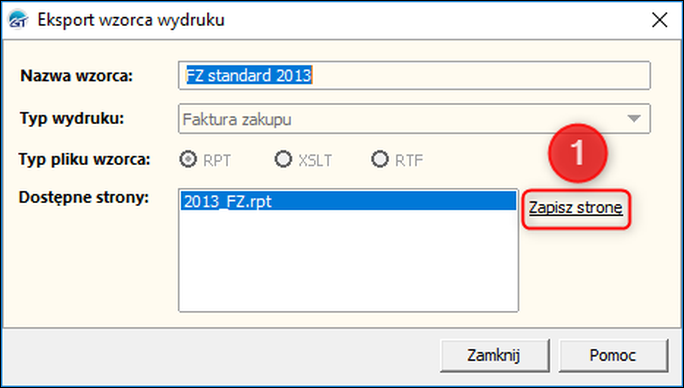Click the Dostępne strony label

click(84, 198)
